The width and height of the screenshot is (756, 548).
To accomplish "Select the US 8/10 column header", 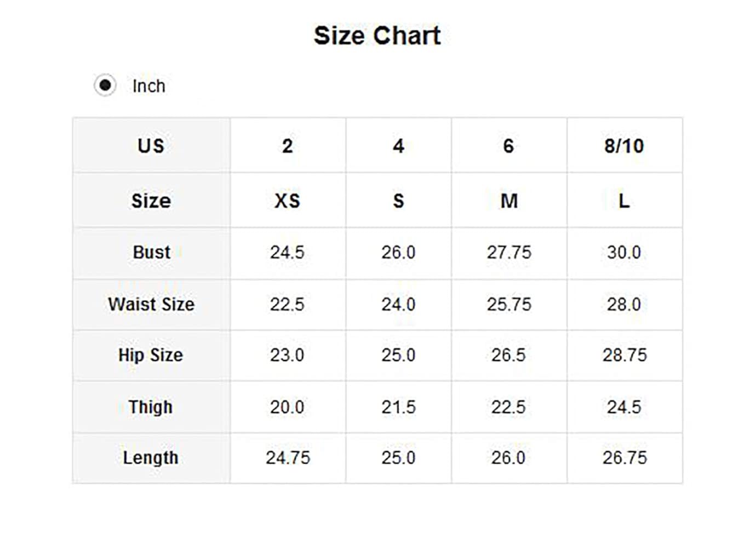I will point(624,146).
